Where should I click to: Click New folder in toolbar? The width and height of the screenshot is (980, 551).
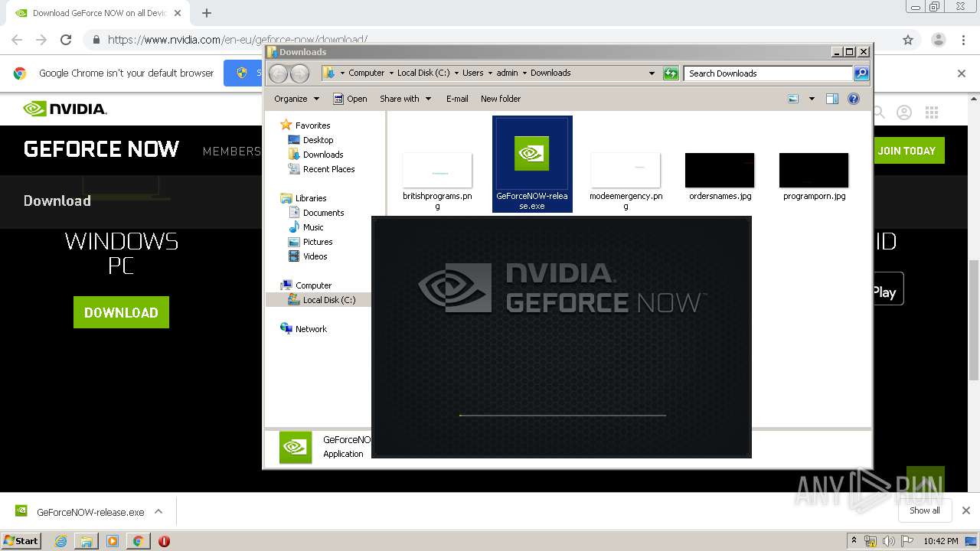(x=501, y=99)
